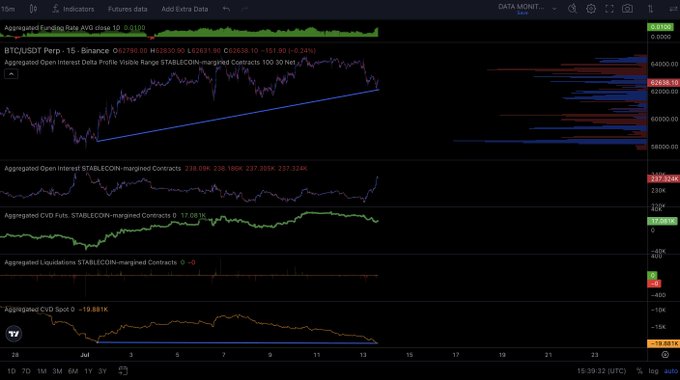
Task: Open the Indicators dialog
Action: 73,9
